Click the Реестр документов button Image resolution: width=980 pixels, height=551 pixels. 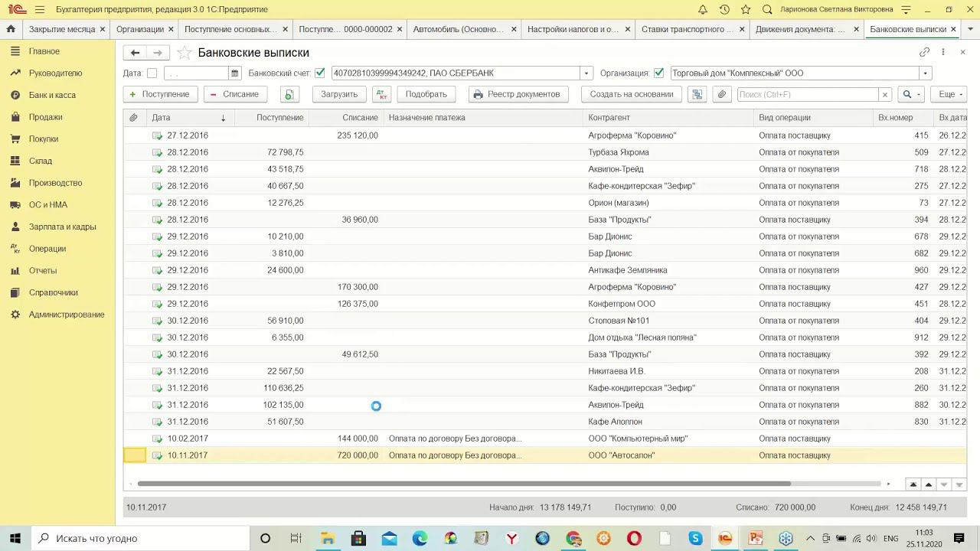pos(517,94)
